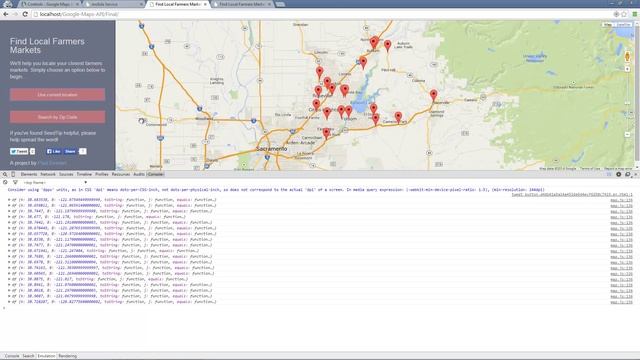The width and height of the screenshot is (640, 360).
Task: Switch to the second browser tab
Action: coord(113,4)
